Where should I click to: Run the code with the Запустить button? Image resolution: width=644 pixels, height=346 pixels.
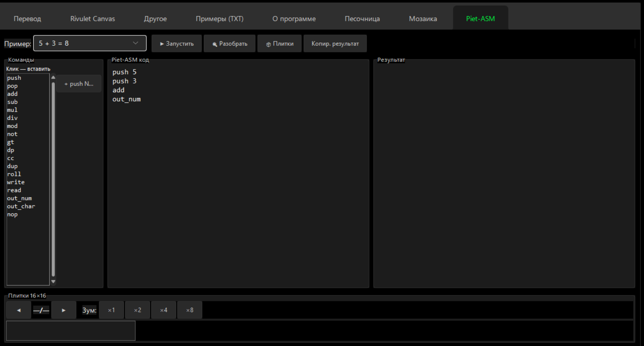(x=177, y=44)
